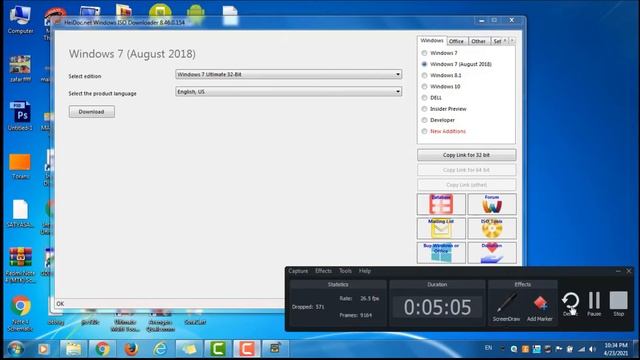
Task: Switch to the Other tab
Action: 478,41
